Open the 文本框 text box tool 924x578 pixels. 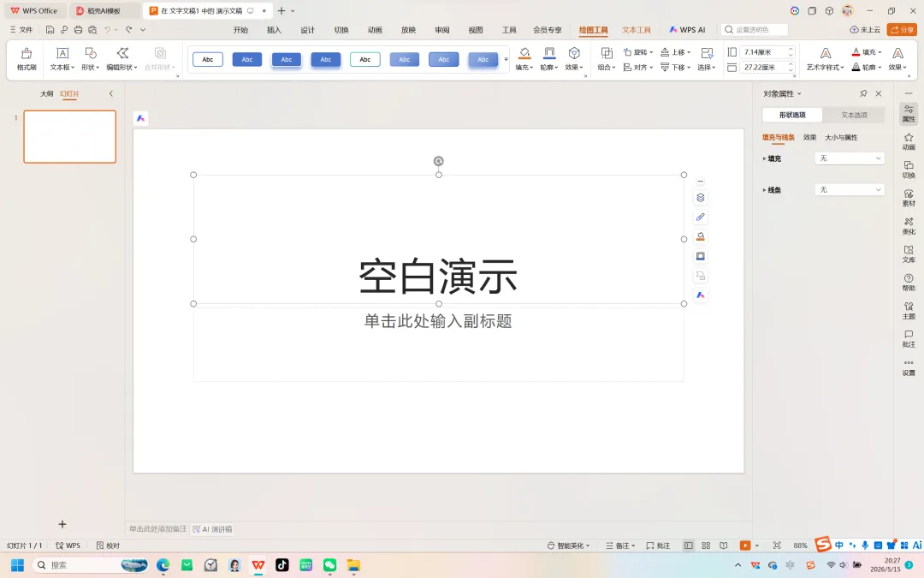pyautogui.click(x=62, y=59)
